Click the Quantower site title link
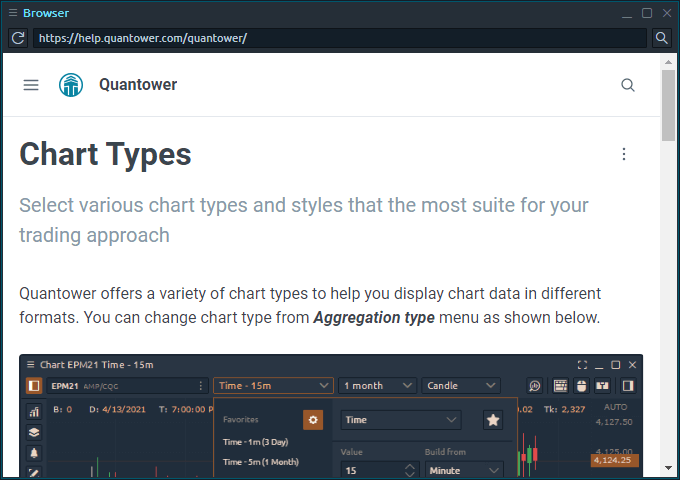Screen dimensions: 680x480 click(x=138, y=85)
